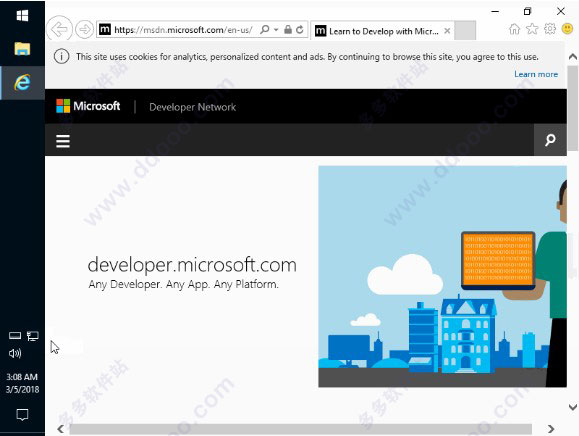Open the Action Center notifications icon
Viewport: 579px width, 436px height.
pos(22,415)
